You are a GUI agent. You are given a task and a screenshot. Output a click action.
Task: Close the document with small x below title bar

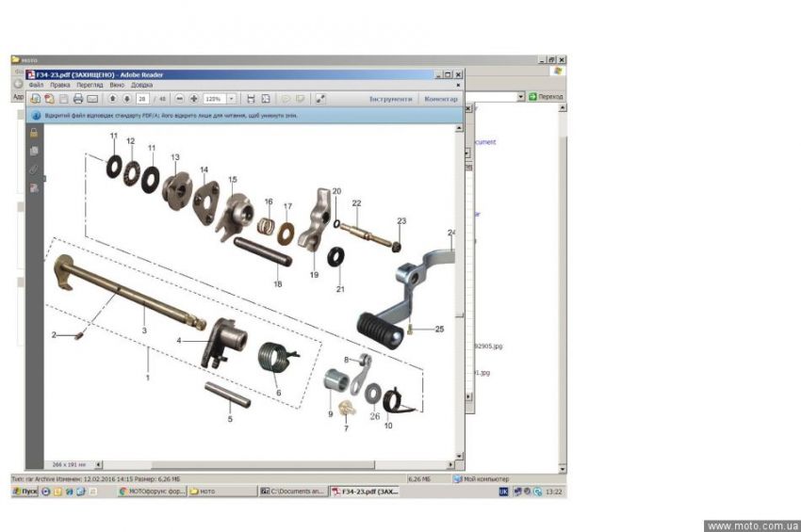click(x=458, y=85)
